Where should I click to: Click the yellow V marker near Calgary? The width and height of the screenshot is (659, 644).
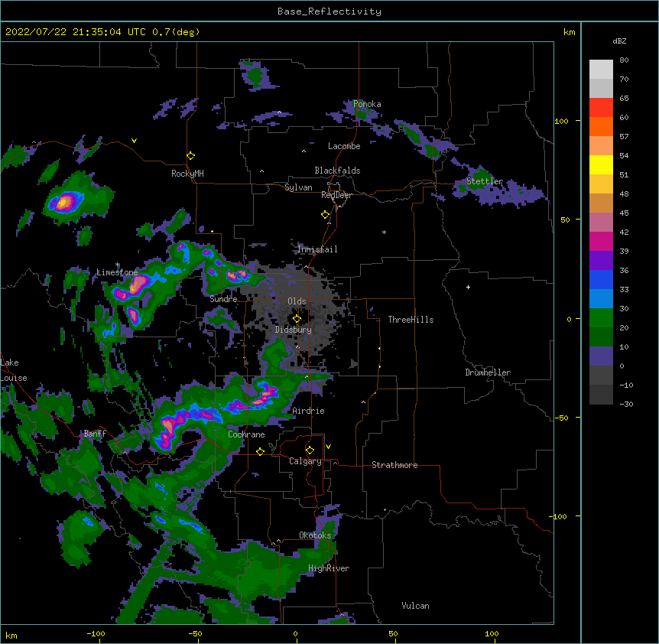[x=328, y=447]
